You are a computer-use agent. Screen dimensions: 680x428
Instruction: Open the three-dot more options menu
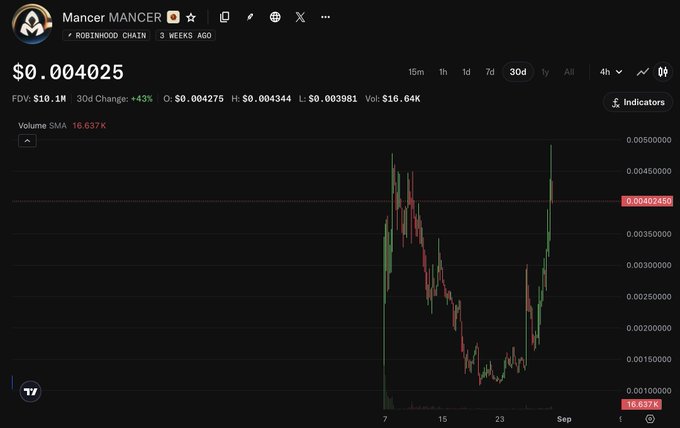click(x=325, y=17)
